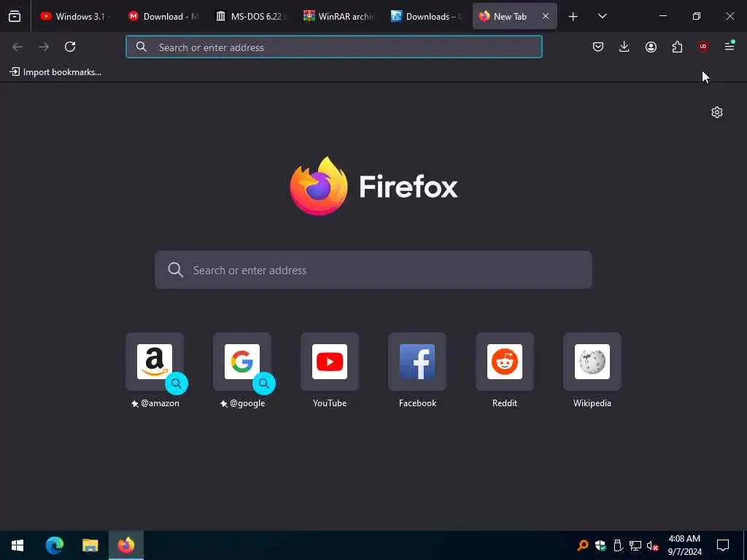
Task: Focus the toolbar address bar
Action: click(x=334, y=47)
